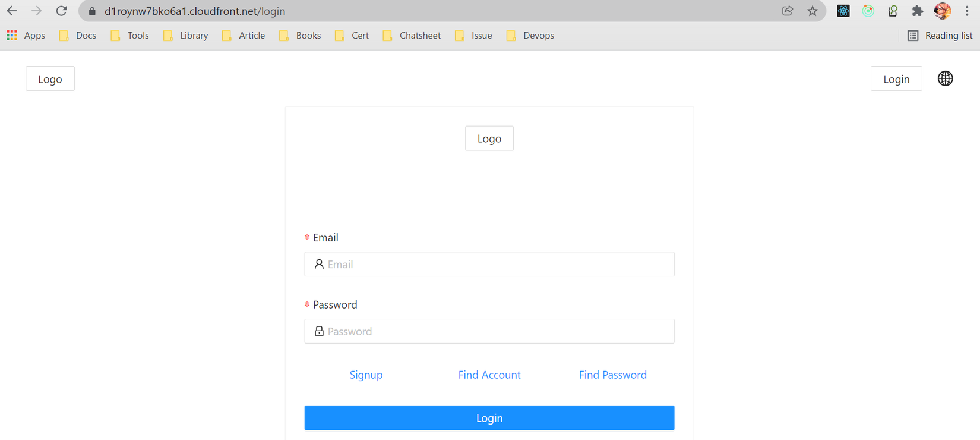Screen dimensions: 980x440
Task: Open the Extensions puzzle piece icon
Action: 918,11
